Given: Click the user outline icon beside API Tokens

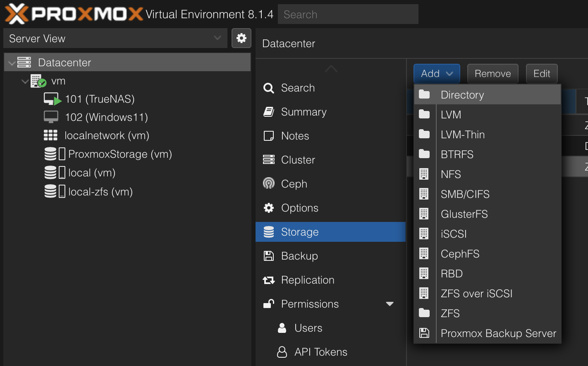Looking at the screenshot, I should 282,352.
